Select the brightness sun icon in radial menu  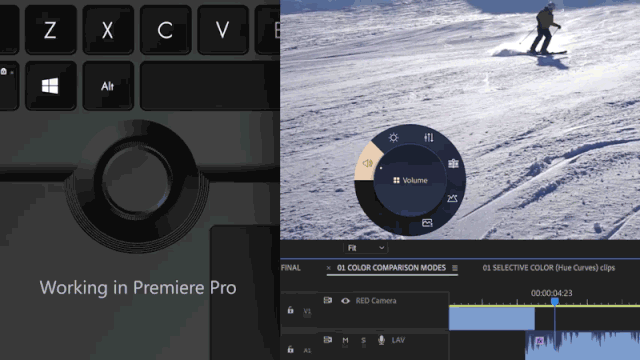pyautogui.click(x=393, y=138)
